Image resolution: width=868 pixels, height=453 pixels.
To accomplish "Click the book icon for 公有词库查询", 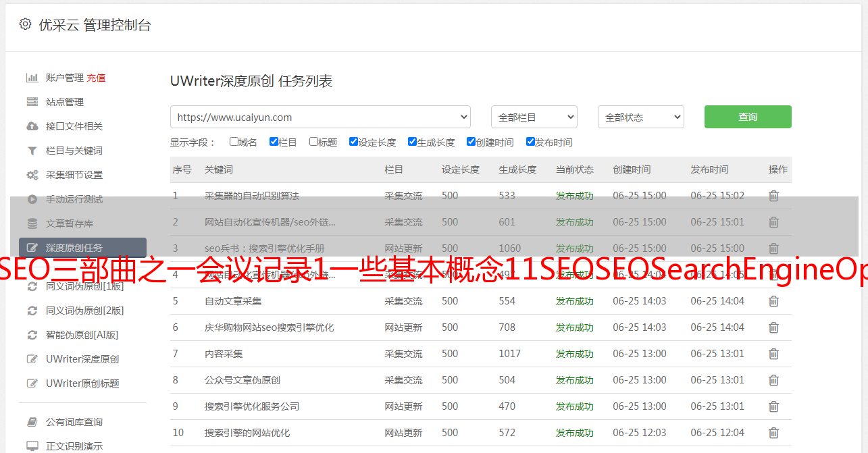I will pyautogui.click(x=32, y=422).
